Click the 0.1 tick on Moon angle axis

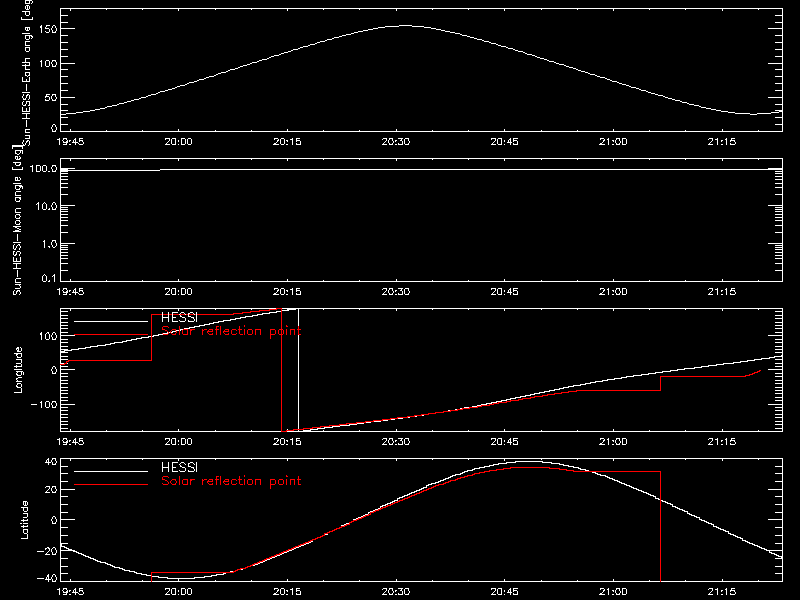[49, 278]
